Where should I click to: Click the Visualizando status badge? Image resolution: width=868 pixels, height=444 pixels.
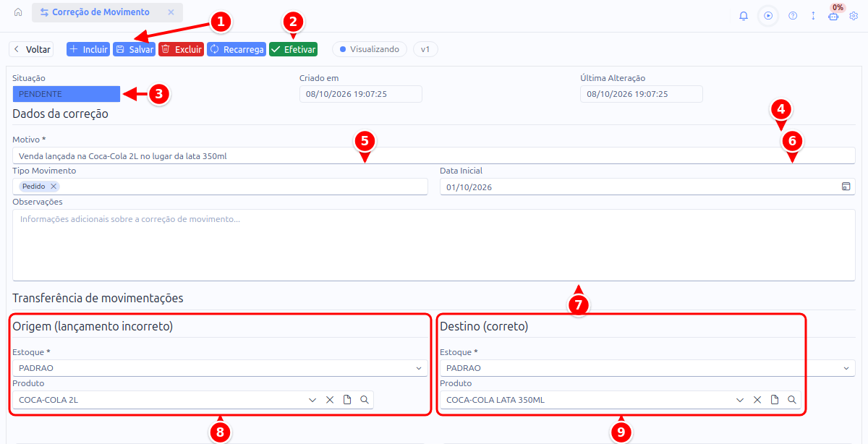point(369,49)
